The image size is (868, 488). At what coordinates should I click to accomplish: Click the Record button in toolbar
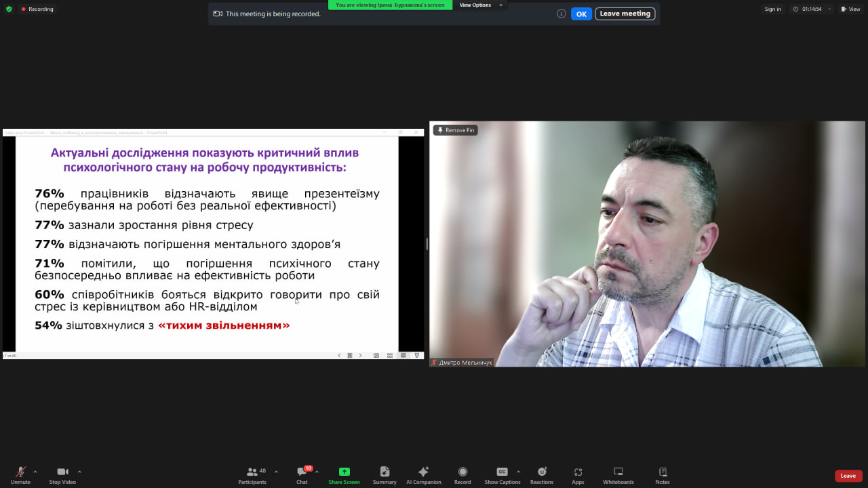click(462, 475)
